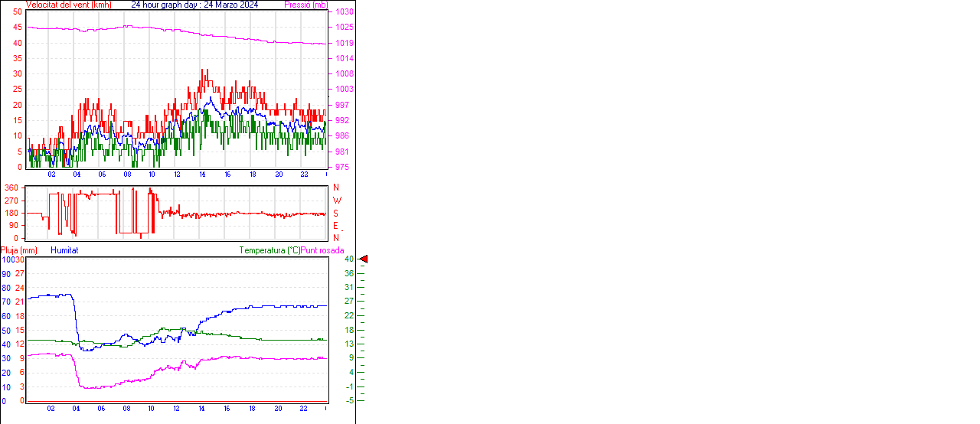Click the blue "Humitat" legend label
The image size is (980, 424).
(64, 250)
